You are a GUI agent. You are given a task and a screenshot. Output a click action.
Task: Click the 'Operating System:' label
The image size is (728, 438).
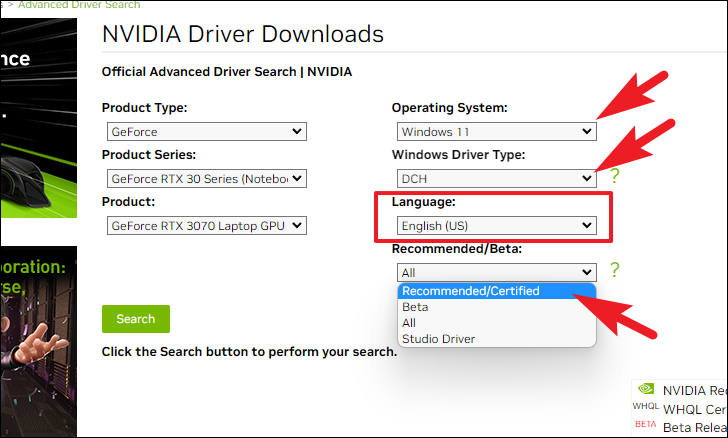(x=449, y=108)
